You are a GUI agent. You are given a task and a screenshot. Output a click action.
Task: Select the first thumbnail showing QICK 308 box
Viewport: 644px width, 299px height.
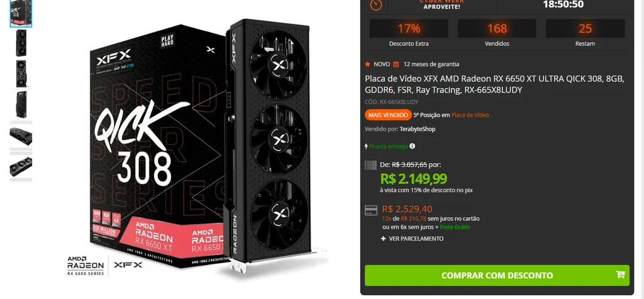pyautogui.click(x=21, y=13)
